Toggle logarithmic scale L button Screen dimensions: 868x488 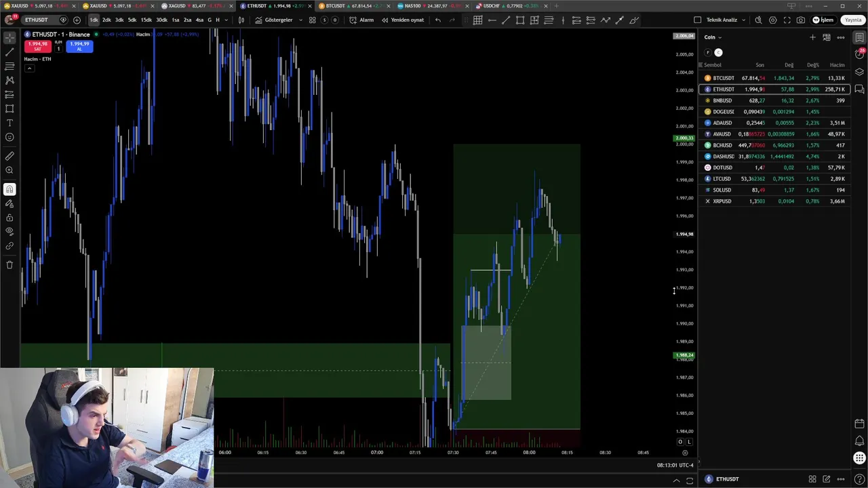tap(689, 442)
